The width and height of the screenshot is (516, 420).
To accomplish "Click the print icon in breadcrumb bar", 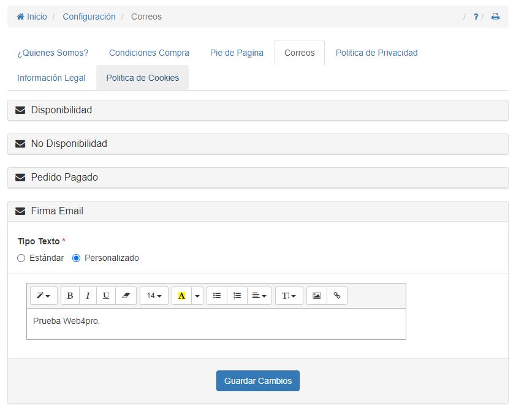I will click(x=495, y=17).
